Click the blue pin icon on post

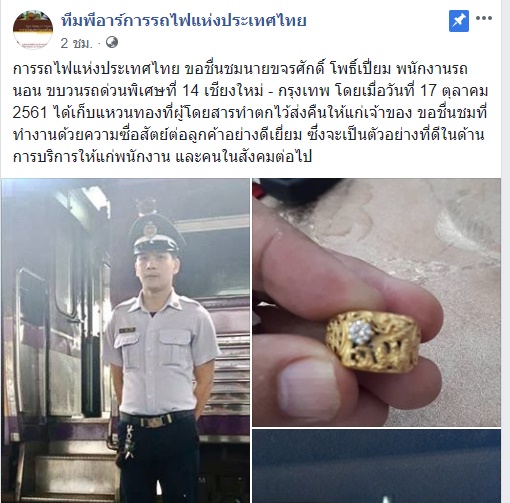pos(459,21)
